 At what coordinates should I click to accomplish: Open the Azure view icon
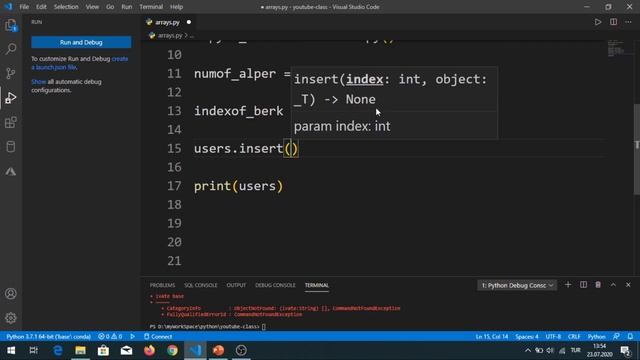coord(11,171)
